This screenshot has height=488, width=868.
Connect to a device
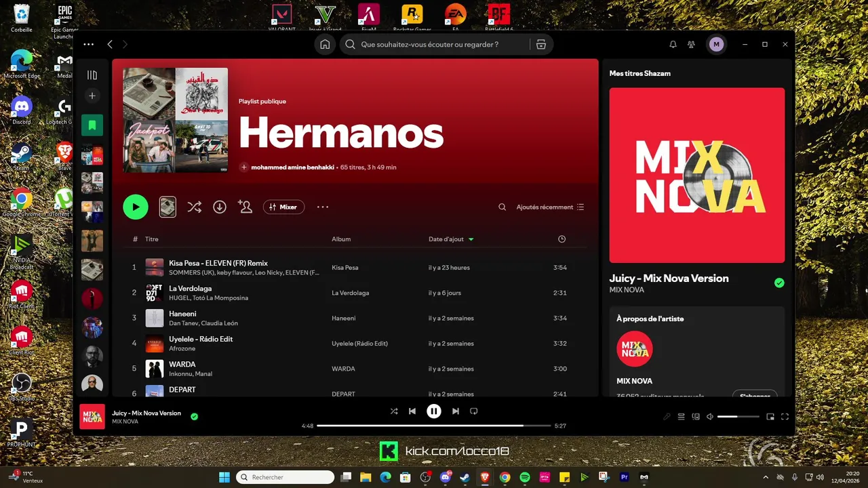(x=696, y=417)
